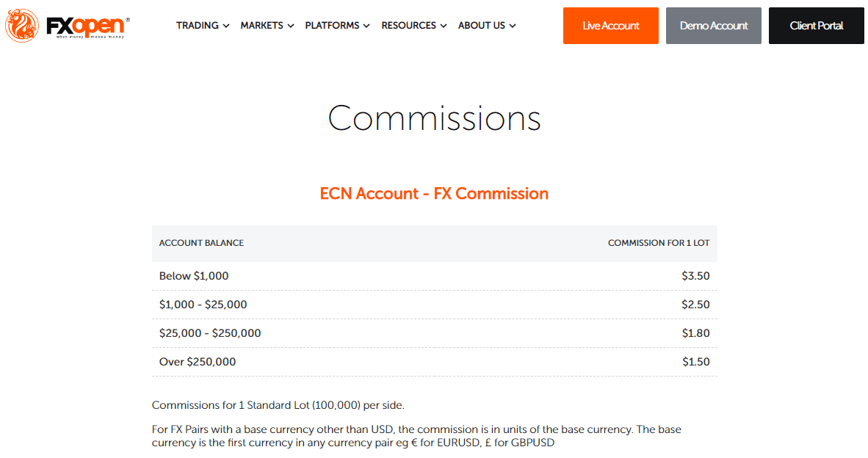Click the Commissions page title
This screenshot has height=458, width=868.
coord(434,117)
